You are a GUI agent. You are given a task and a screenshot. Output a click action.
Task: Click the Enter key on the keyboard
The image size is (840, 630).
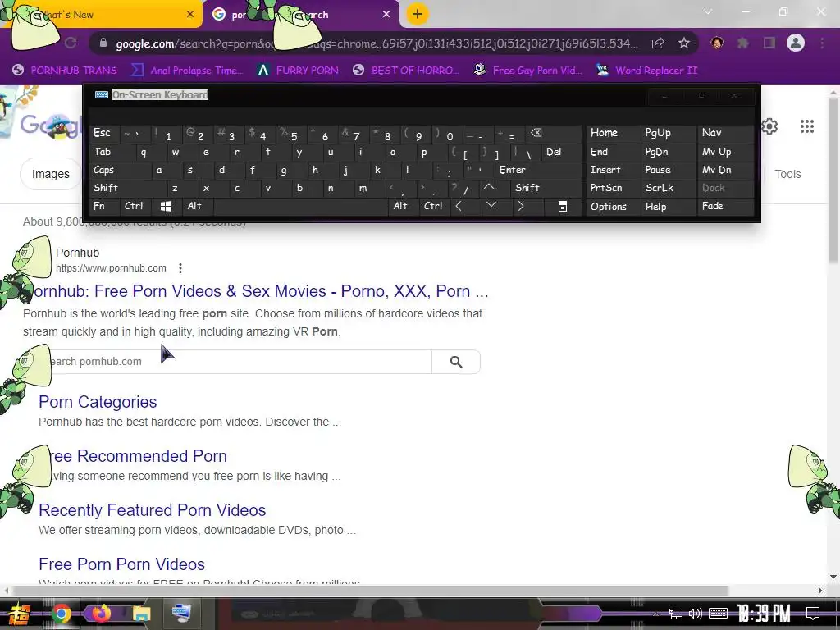click(538, 171)
